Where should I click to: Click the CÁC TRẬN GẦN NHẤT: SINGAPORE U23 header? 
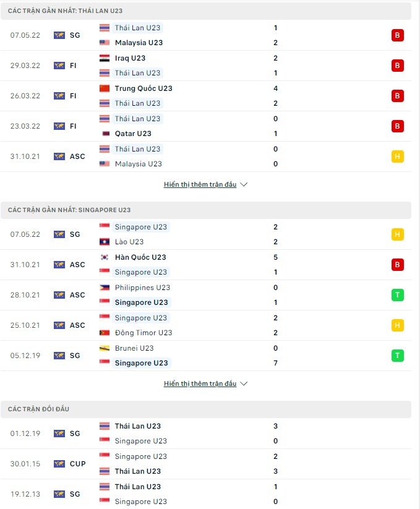click(x=56, y=210)
